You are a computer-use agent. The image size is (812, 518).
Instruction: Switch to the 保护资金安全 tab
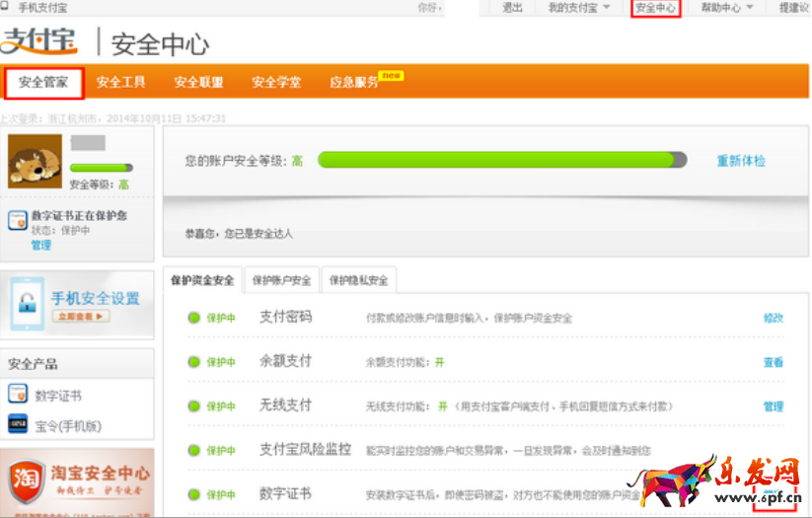[202, 280]
